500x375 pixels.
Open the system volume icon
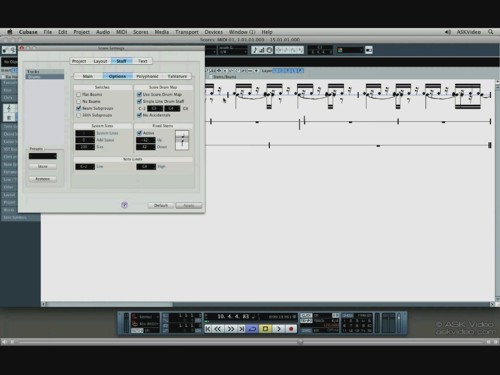pos(447,32)
